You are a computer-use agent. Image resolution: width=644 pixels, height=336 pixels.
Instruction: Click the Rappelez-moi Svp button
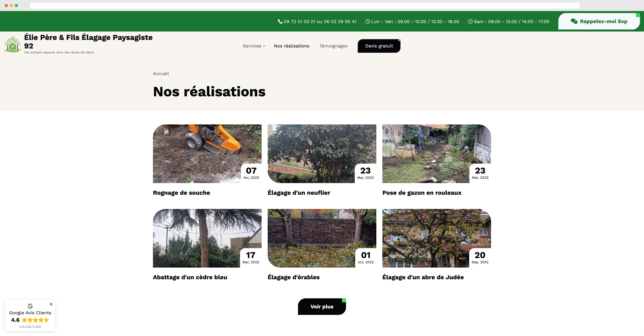click(x=599, y=21)
